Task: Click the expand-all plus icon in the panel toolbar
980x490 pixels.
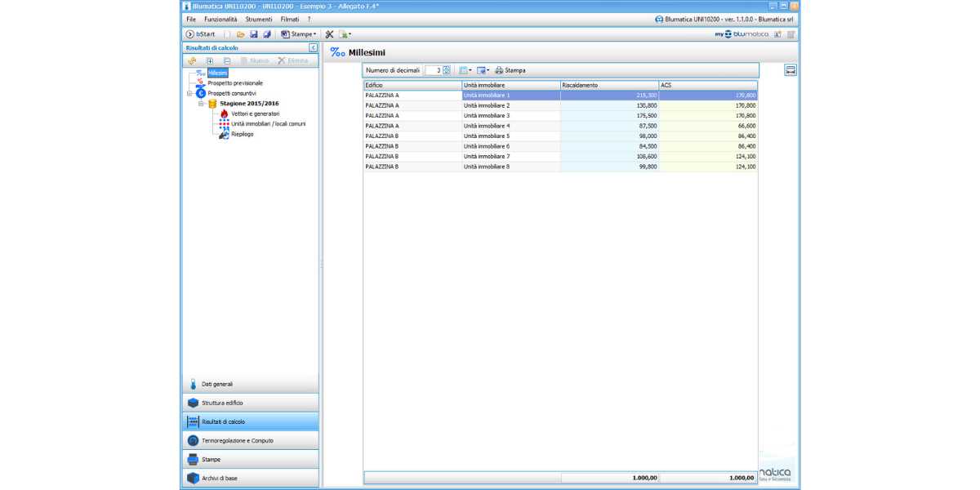Action: [x=210, y=60]
